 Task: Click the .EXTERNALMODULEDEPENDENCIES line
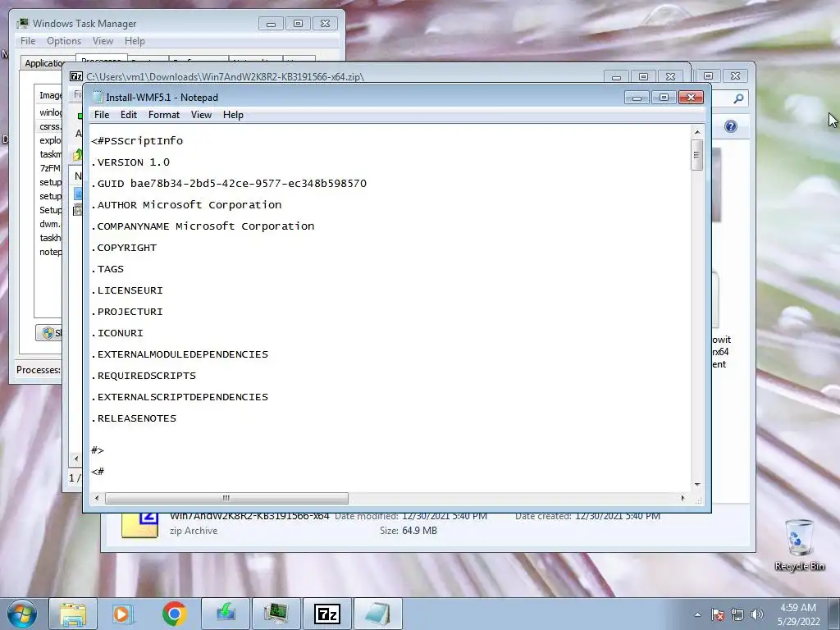point(180,354)
